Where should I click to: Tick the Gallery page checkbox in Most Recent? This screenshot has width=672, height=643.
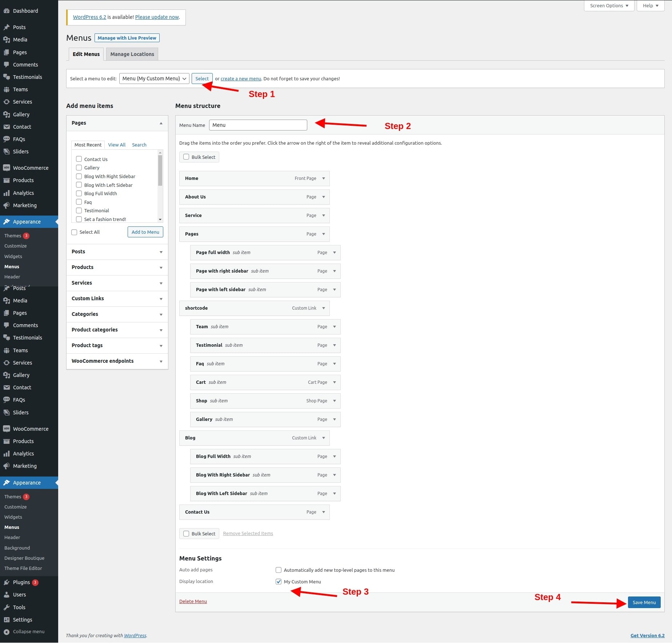point(79,168)
